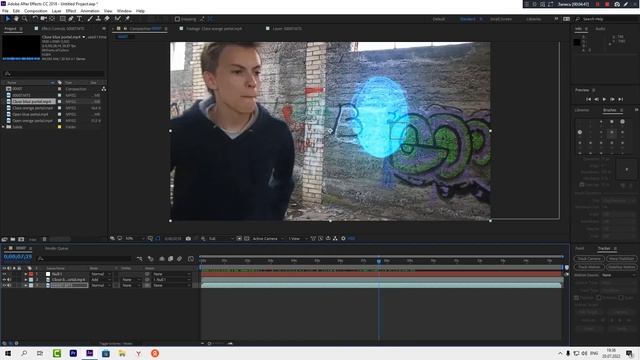Switch to the Small Screen workspace
The height and width of the screenshot is (360, 640).
click(501, 19)
